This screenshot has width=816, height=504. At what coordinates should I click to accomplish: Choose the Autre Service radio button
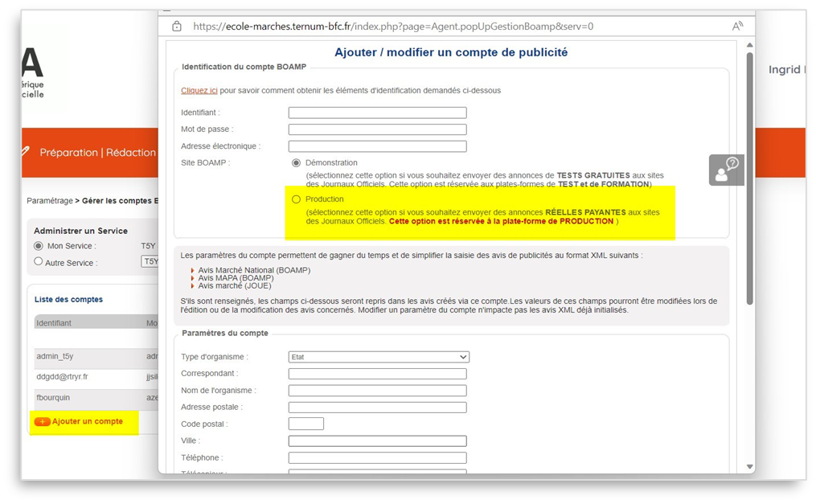[x=39, y=262]
